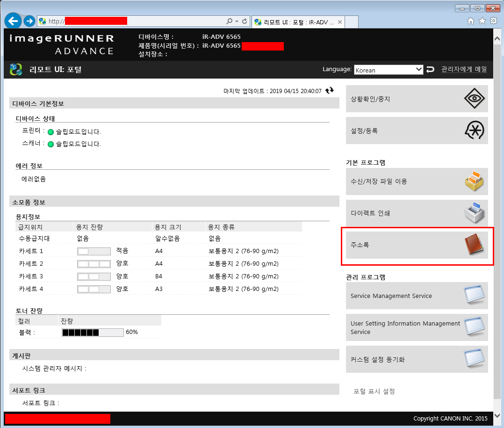Image resolution: width=504 pixels, height=428 pixels.
Task: Click the file box icon for 수신/저장
Action: (x=475, y=181)
